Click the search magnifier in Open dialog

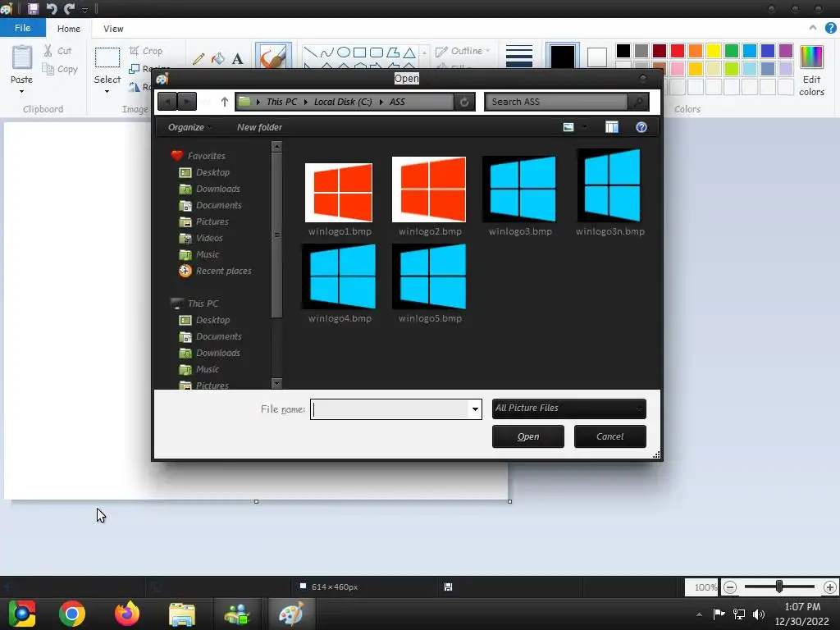tap(638, 102)
